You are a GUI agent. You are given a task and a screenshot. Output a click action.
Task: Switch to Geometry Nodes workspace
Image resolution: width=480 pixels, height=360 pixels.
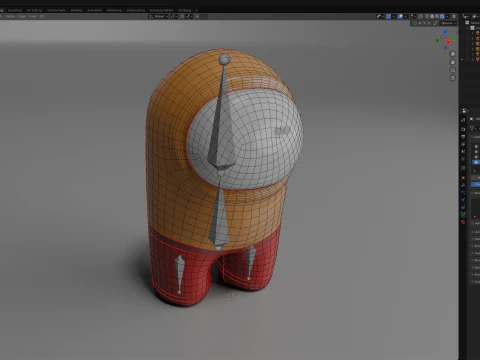click(162, 10)
